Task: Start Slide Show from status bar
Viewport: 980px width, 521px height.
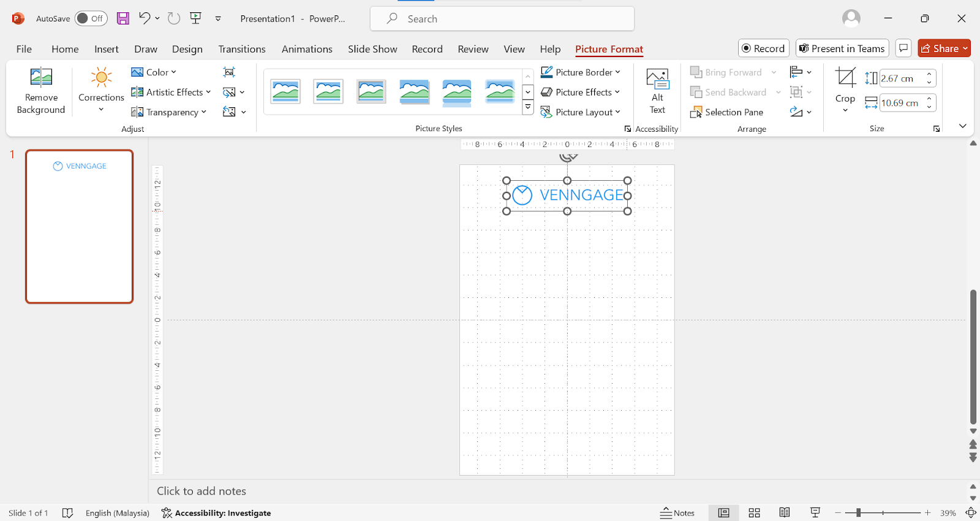Action: [x=815, y=513]
